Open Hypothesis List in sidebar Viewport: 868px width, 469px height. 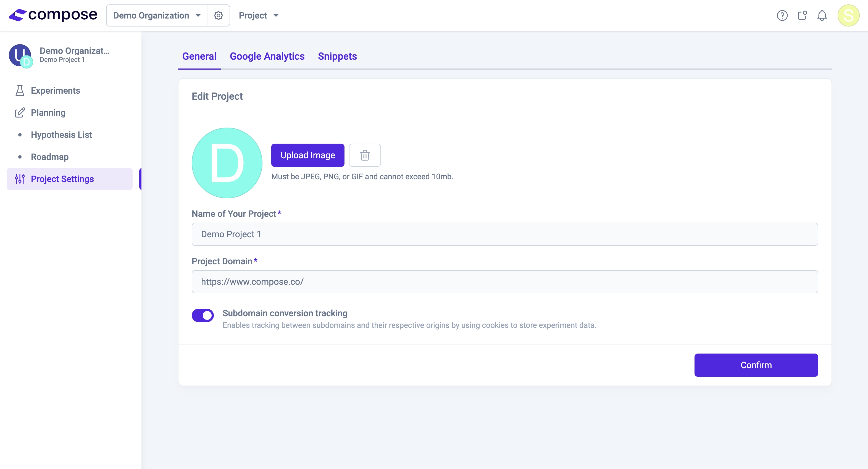(x=61, y=135)
